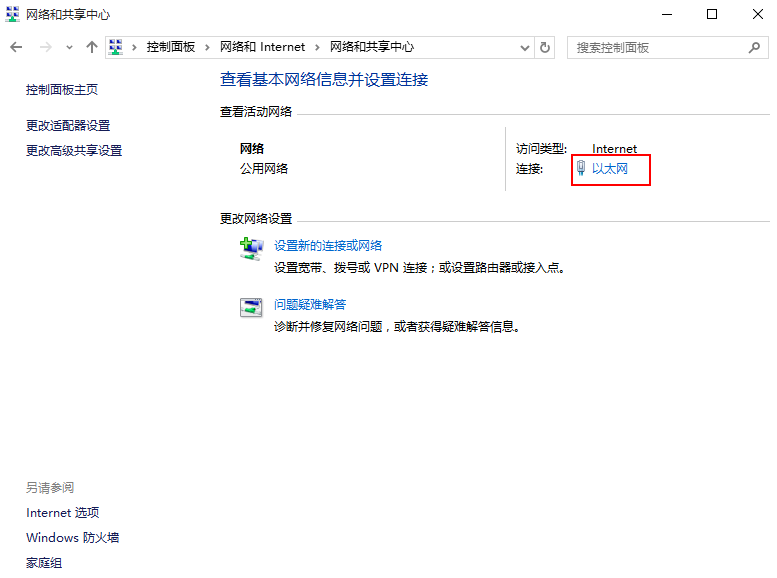The image size is (777, 578).
Task: Open the recent locations dropdown arrow
Action: coord(69,47)
